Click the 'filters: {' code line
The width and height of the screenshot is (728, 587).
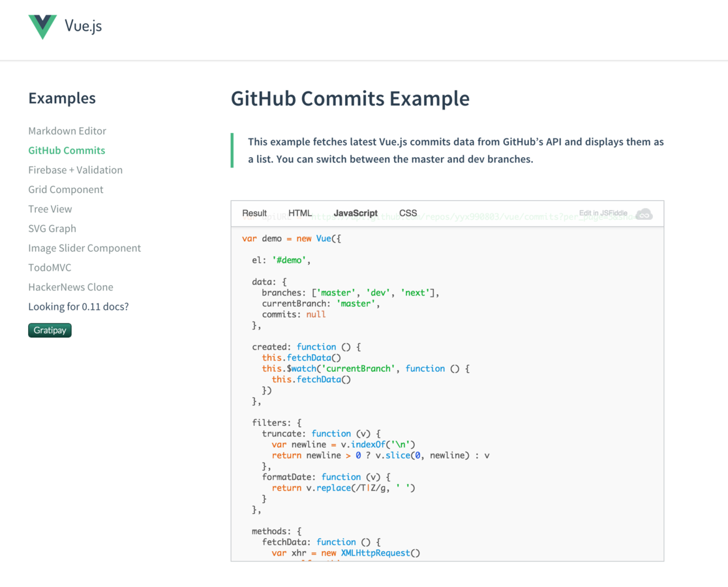pyautogui.click(x=277, y=423)
